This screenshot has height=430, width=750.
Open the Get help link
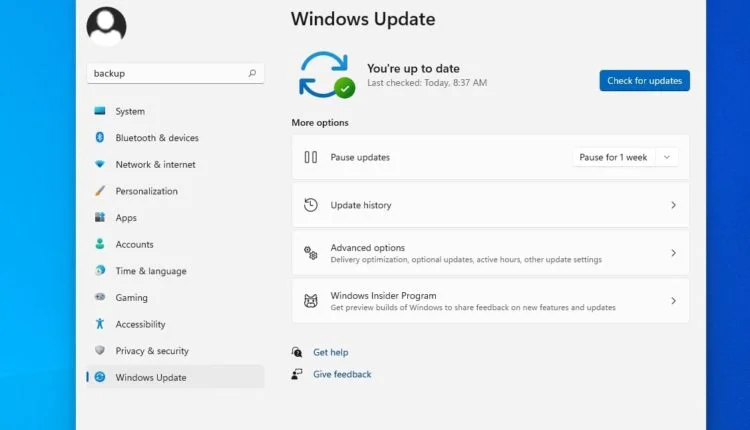(331, 352)
